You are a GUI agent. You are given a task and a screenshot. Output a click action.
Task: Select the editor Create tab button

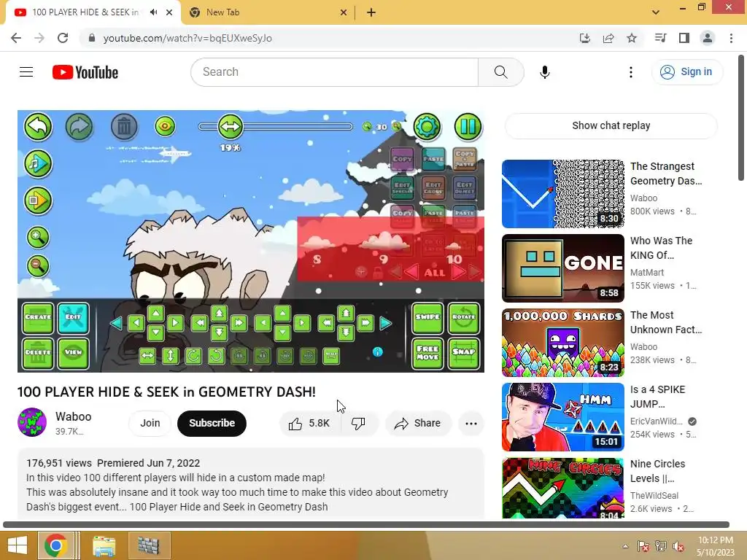[x=38, y=317]
